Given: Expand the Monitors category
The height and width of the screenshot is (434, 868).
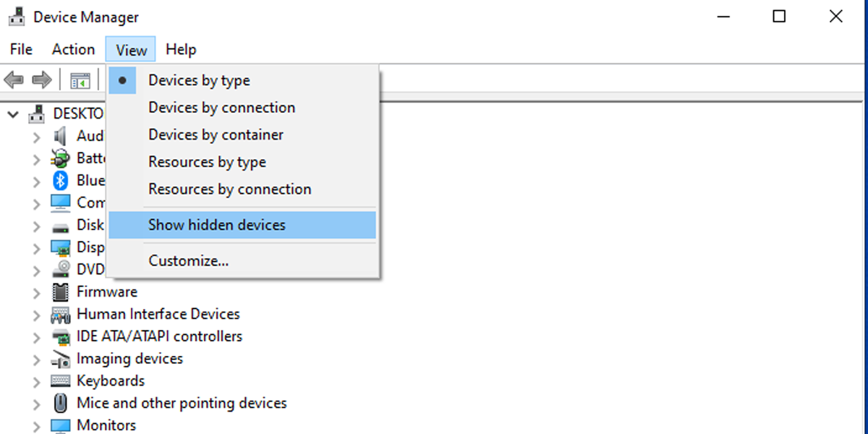Looking at the screenshot, I should [36, 426].
